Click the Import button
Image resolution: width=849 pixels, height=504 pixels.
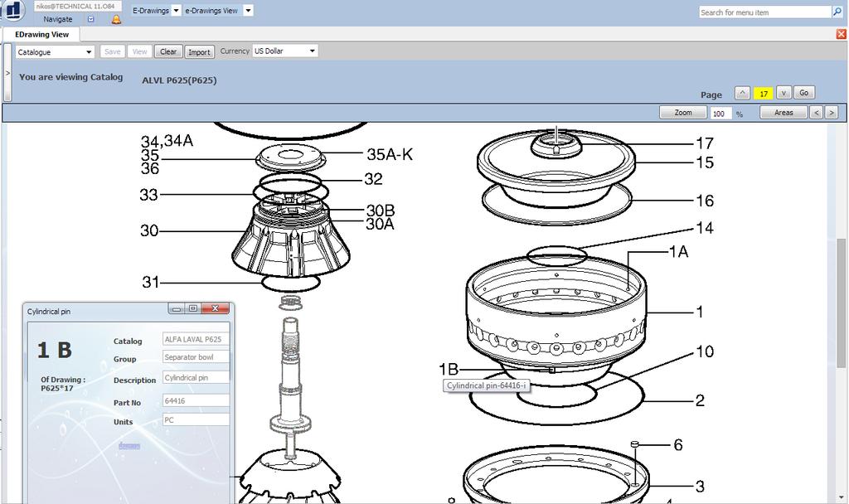click(x=199, y=52)
